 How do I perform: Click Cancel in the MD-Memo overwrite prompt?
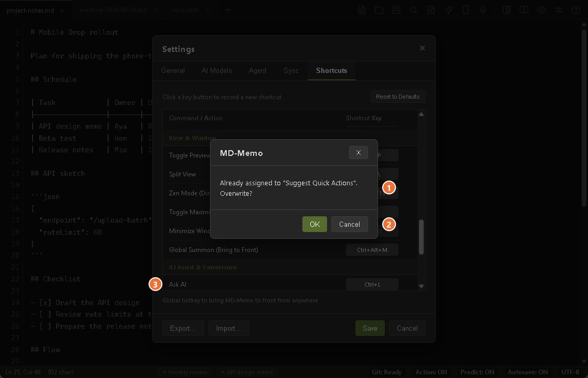tap(350, 224)
